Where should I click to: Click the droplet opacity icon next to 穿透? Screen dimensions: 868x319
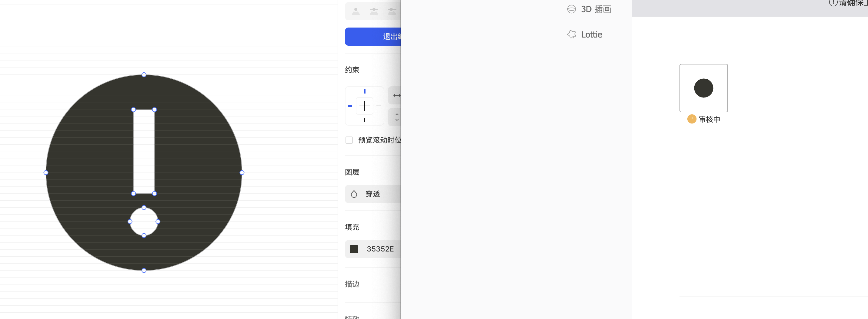pyautogui.click(x=353, y=194)
